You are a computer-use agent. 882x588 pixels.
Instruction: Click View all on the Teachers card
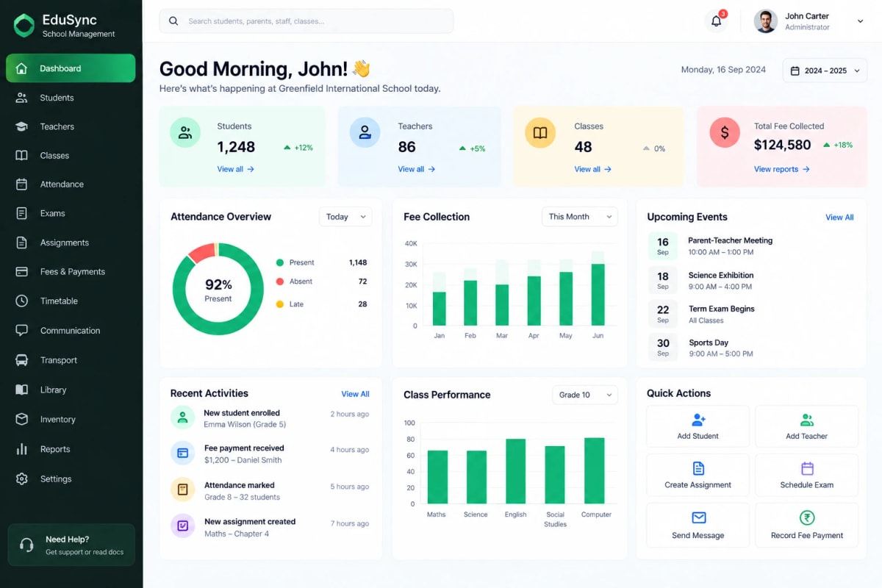click(x=417, y=169)
